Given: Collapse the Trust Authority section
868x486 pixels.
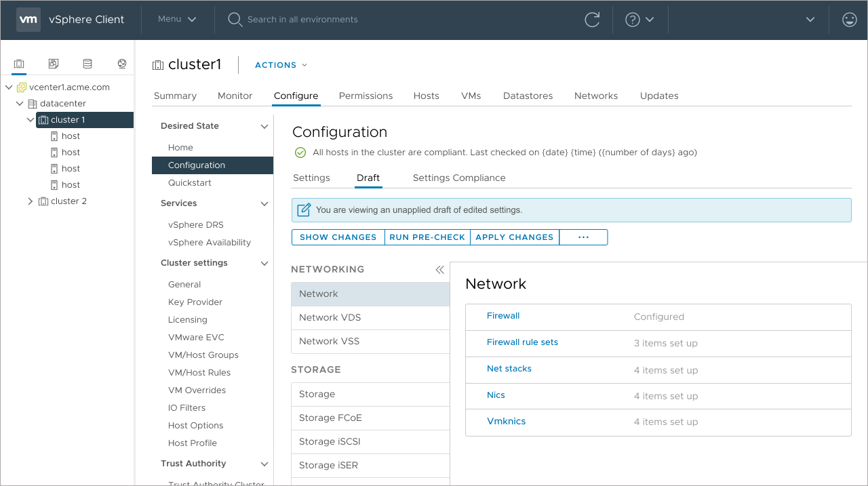Looking at the screenshot, I should (x=264, y=464).
